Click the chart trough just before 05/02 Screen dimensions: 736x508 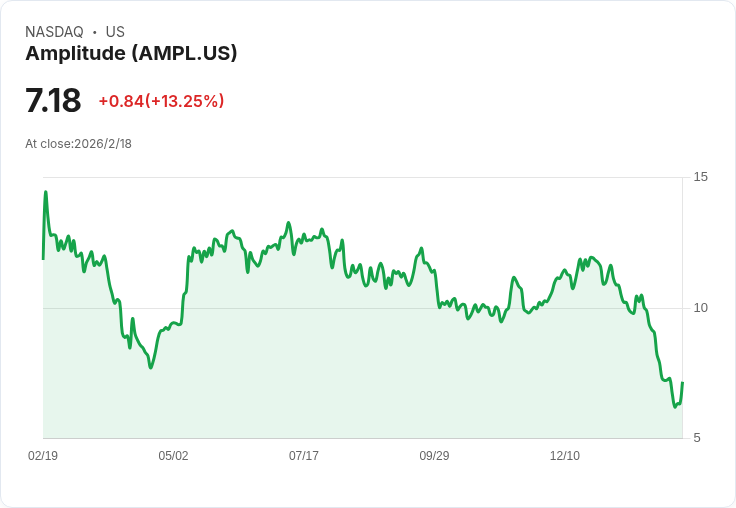(x=151, y=367)
